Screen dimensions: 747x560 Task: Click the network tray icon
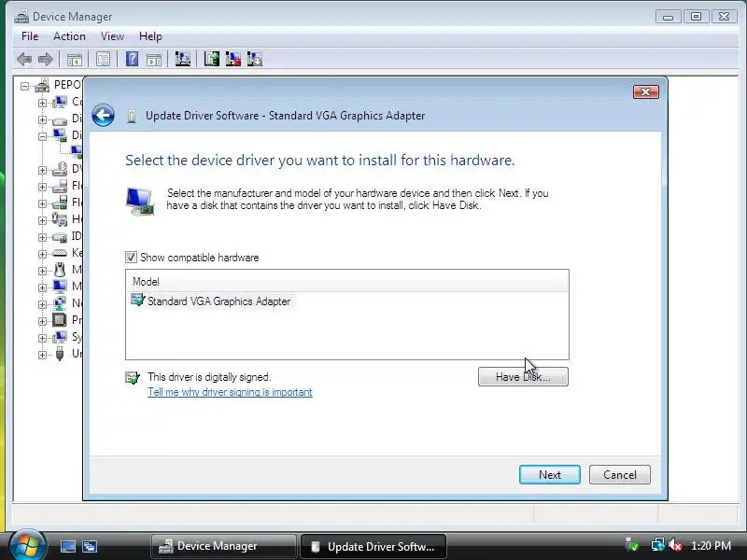(657, 545)
